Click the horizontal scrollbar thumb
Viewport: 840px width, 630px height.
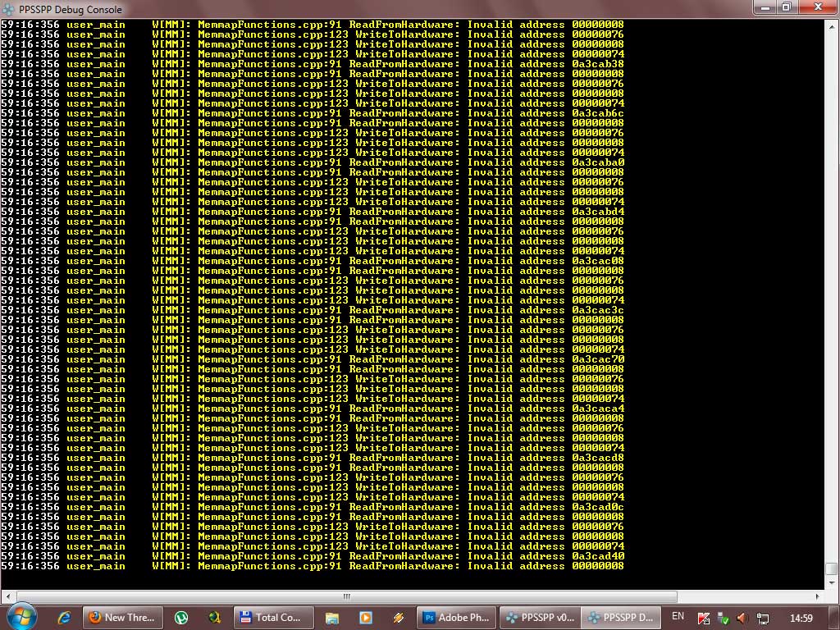pos(346,597)
